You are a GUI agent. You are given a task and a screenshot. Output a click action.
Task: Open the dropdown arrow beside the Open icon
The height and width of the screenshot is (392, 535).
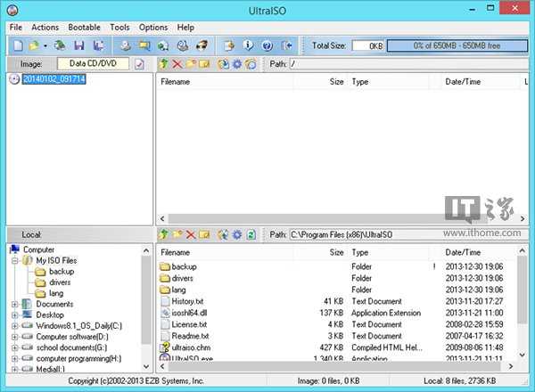(45, 45)
